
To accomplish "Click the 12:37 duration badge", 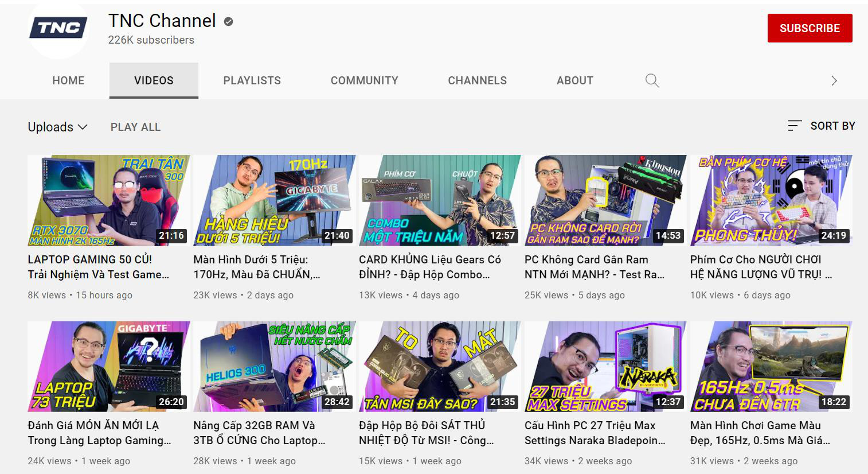I will 668,402.
